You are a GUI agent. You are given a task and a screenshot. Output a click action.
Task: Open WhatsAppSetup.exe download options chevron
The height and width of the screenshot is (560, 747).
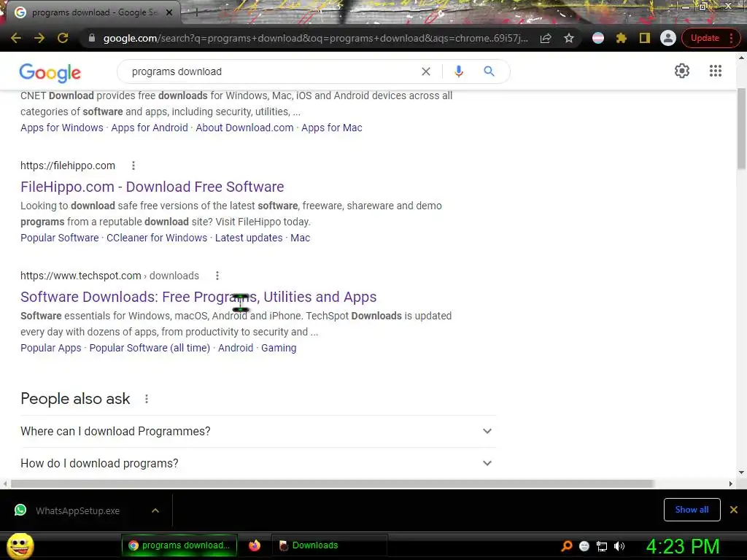click(x=155, y=510)
